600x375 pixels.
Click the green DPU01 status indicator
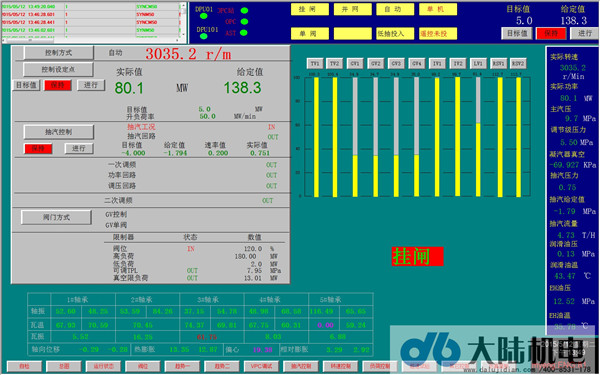204,16
